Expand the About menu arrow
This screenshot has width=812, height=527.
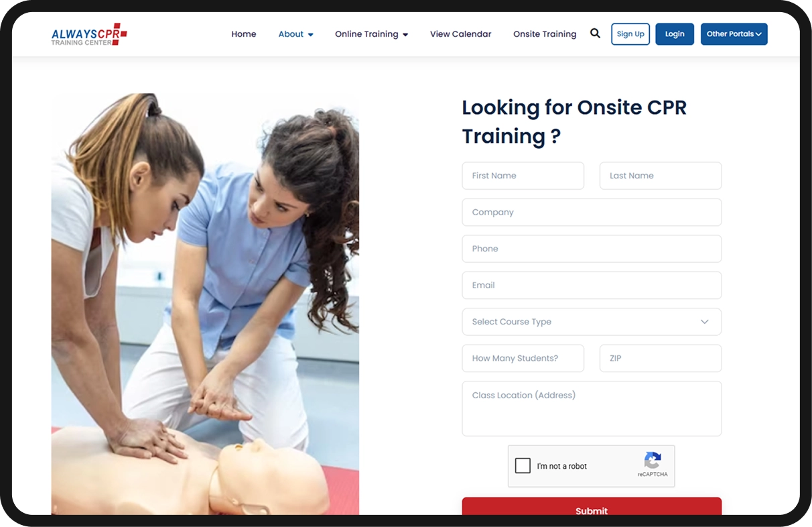(310, 34)
